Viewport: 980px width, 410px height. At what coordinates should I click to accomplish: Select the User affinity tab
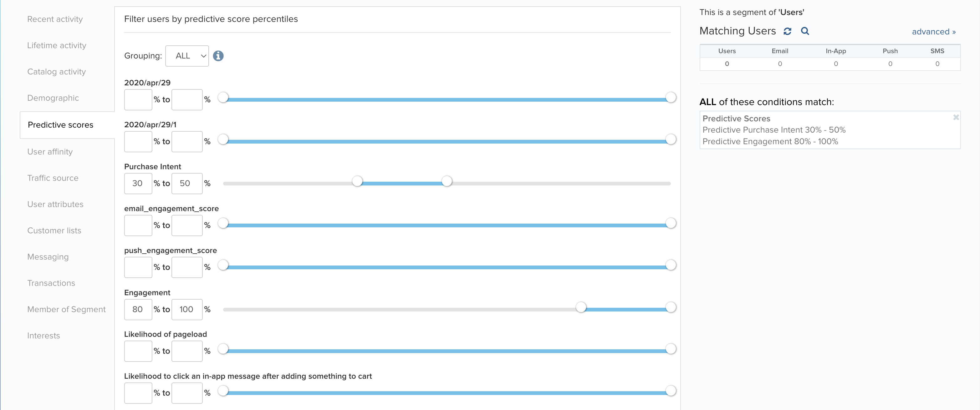[x=50, y=152]
